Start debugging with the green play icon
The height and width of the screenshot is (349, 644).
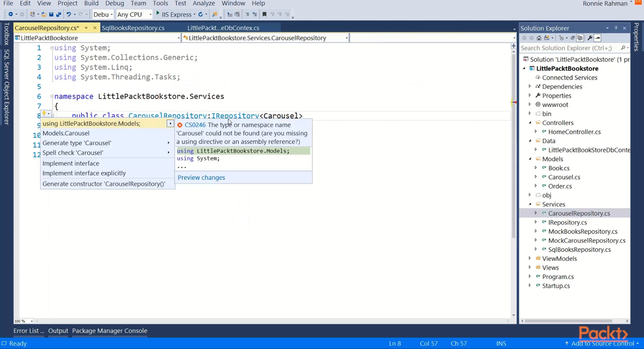coord(158,13)
